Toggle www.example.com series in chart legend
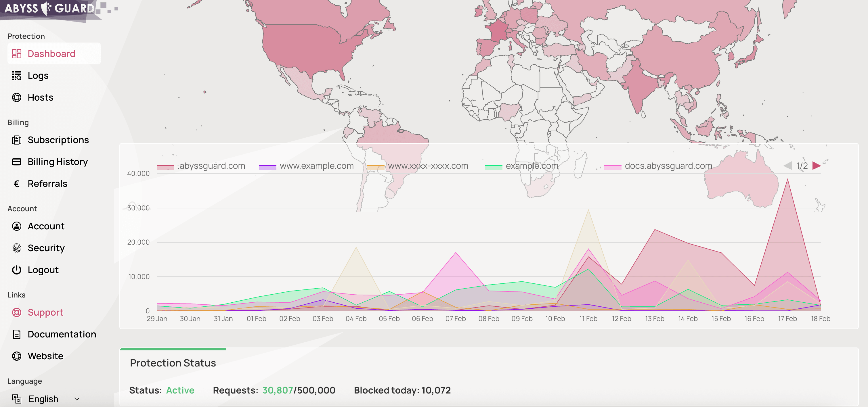 pyautogui.click(x=316, y=166)
